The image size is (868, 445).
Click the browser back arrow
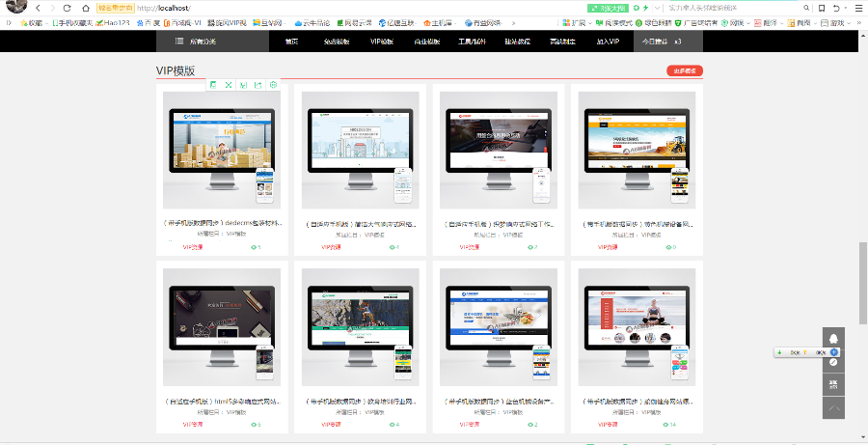(x=38, y=8)
